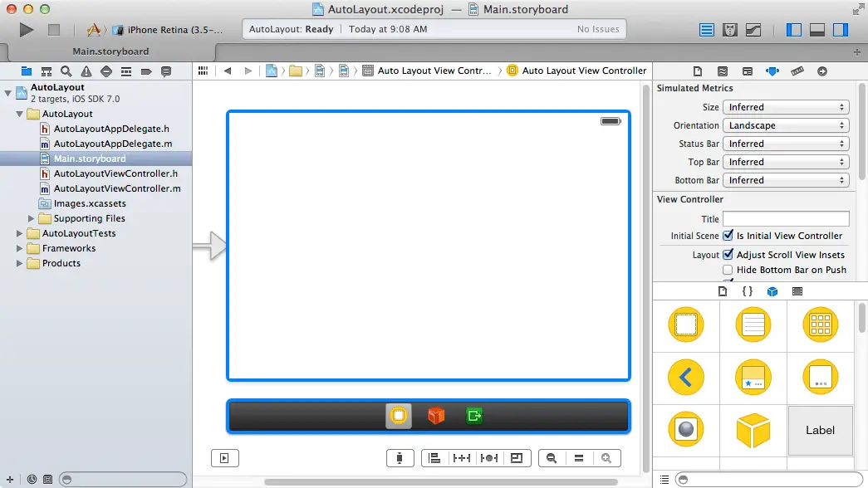Viewport: 868px width, 488px height.
Task: Expand the Supporting Files folder
Action: point(32,218)
